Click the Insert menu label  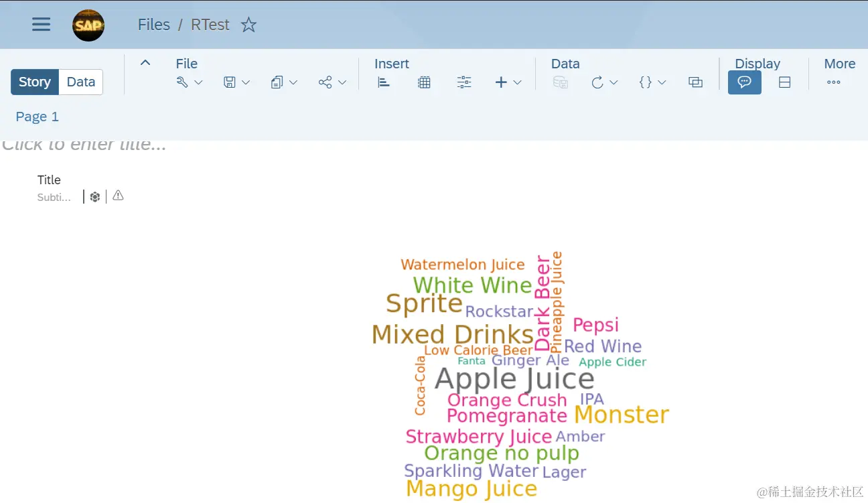point(392,64)
